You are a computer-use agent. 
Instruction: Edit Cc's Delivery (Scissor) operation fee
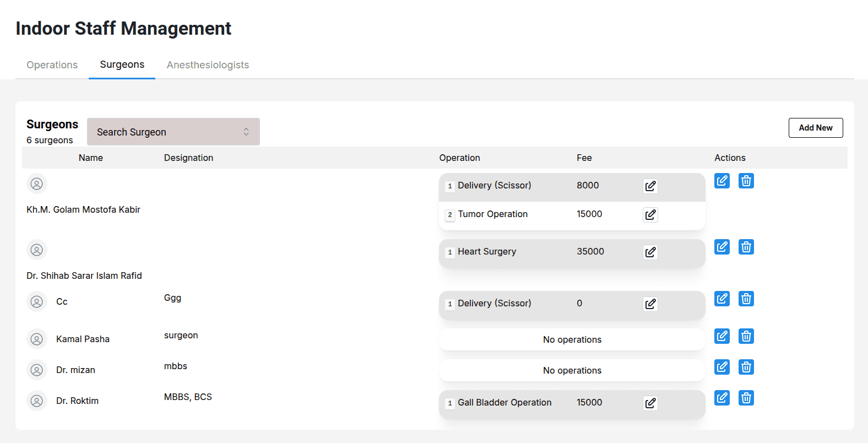tap(650, 304)
